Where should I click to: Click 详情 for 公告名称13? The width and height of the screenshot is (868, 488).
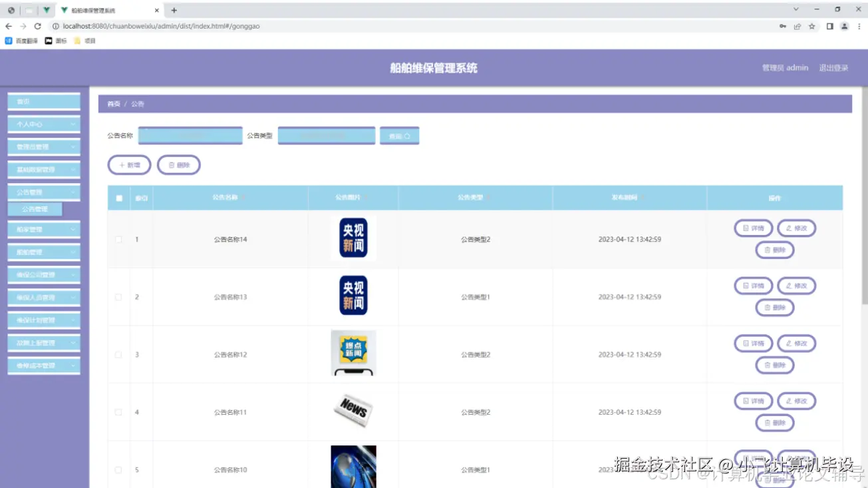753,286
